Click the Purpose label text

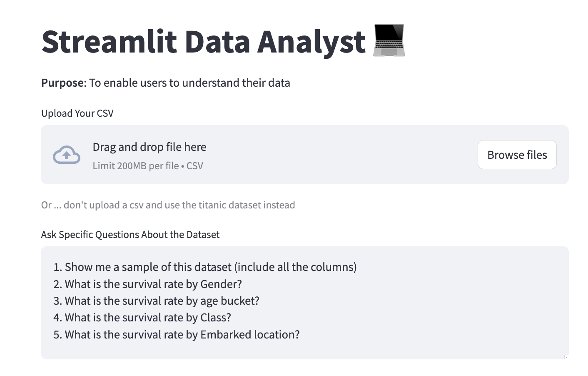62,83
